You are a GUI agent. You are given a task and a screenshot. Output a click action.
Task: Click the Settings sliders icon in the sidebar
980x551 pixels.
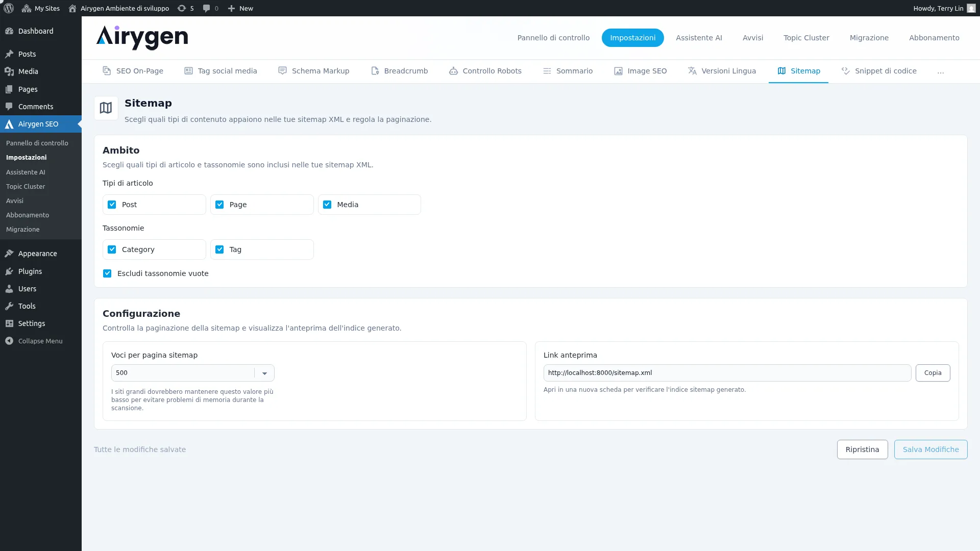pyautogui.click(x=9, y=323)
